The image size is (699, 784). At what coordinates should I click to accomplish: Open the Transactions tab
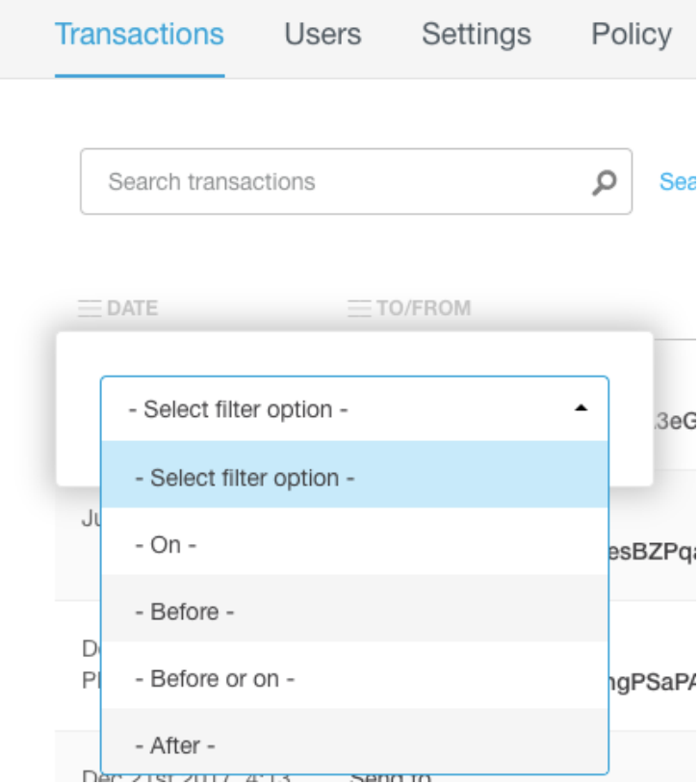point(140,35)
